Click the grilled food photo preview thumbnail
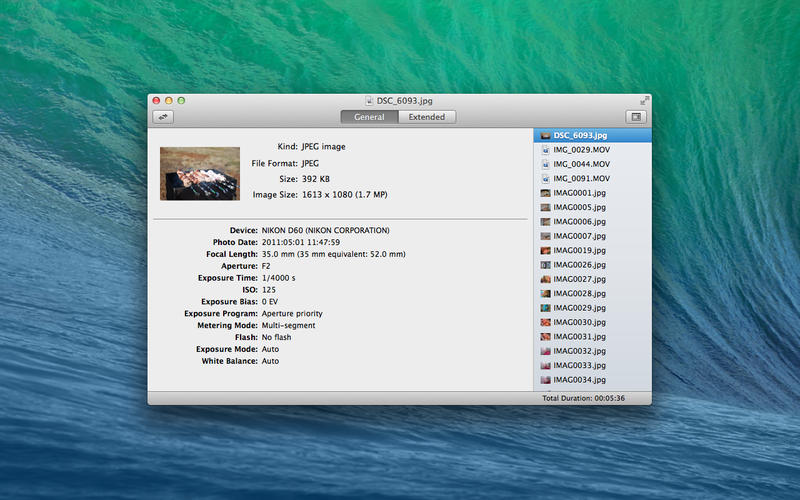The image size is (800, 500). pyautogui.click(x=199, y=173)
